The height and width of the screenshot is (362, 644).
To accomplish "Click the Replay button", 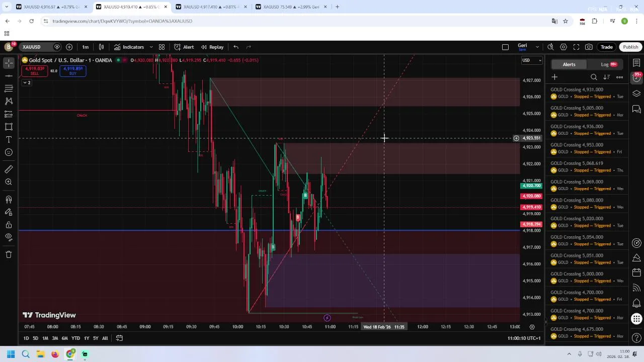I will [x=212, y=47].
